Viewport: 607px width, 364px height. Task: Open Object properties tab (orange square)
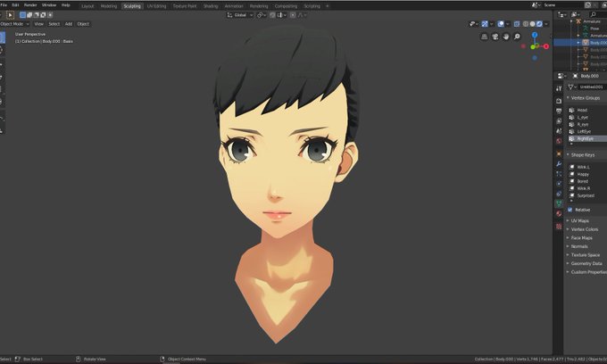(x=559, y=154)
